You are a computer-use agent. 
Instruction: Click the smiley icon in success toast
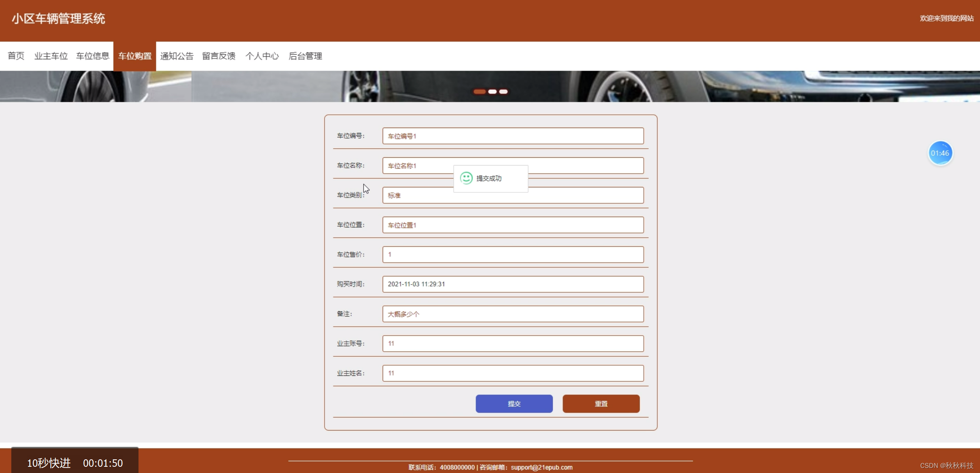tap(466, 178)
